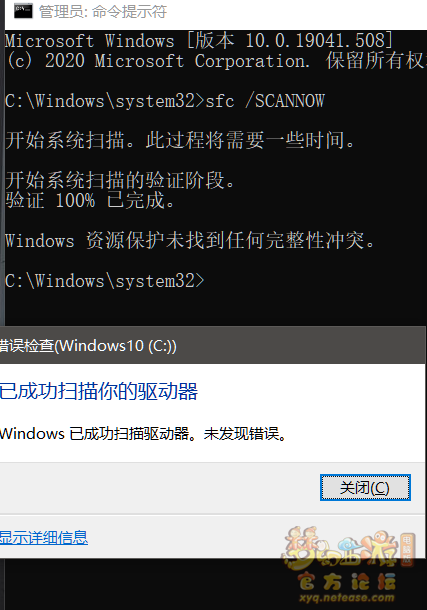
Task: Click the 电脑版 badge on the watermark
Action: [407, 549]
